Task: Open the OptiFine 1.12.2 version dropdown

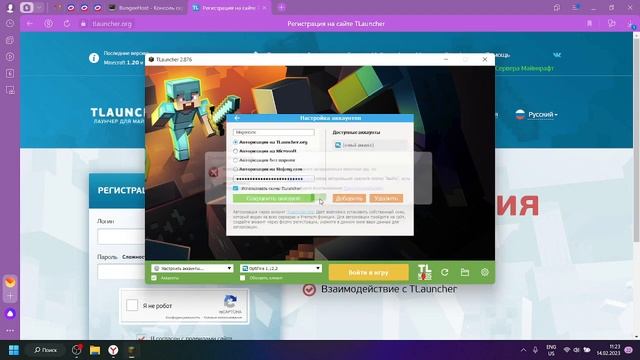Action: 281,268
